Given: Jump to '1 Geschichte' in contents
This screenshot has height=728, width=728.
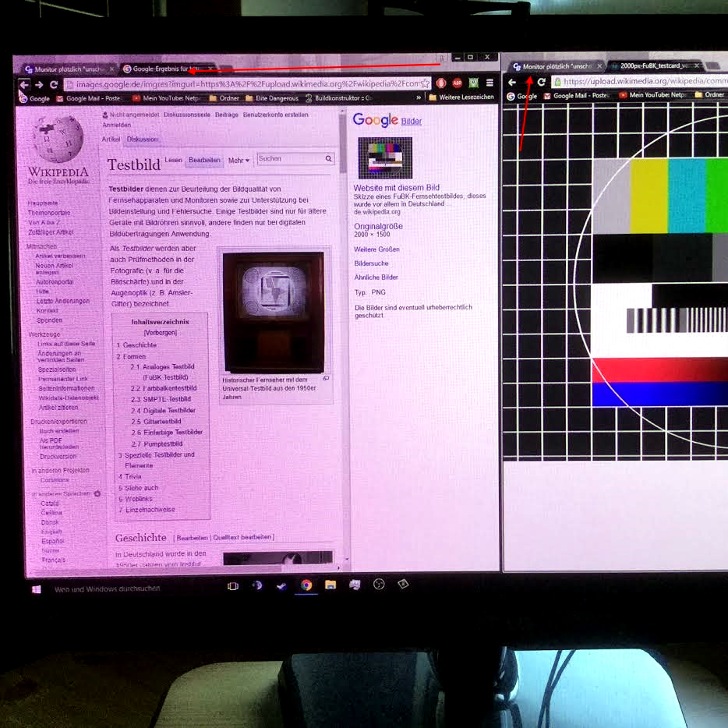Looking at the screenshot, I should pos(136,345).
